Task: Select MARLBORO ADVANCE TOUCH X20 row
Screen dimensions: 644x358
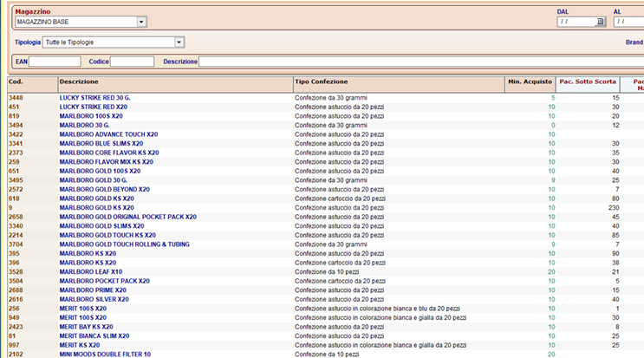Action: click(326, 134)
